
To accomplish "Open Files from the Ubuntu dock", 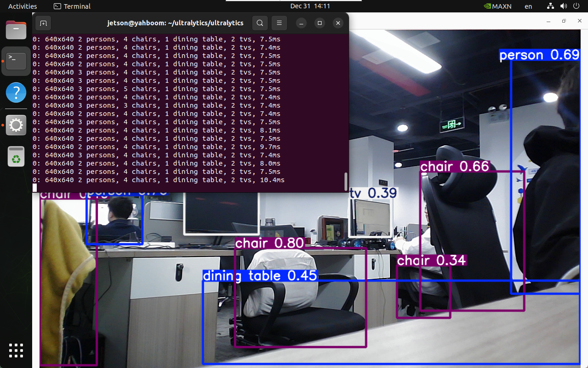I will point(16,31).
